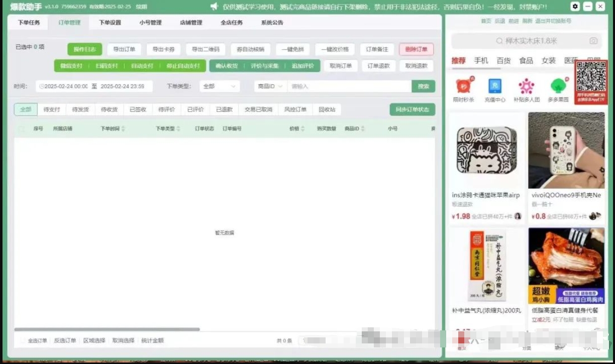Switch to 店铺管理 tab

point(191,23)
